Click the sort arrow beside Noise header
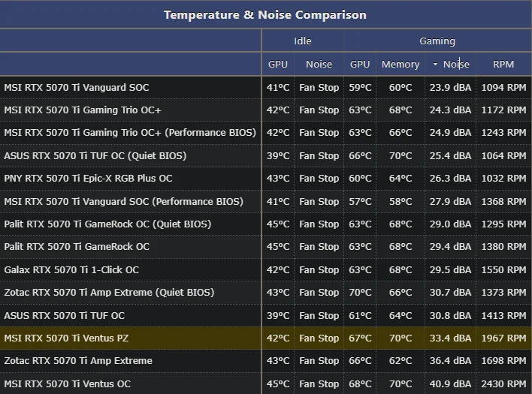This screenshot has width=532, height=394. tap(435, 65)
